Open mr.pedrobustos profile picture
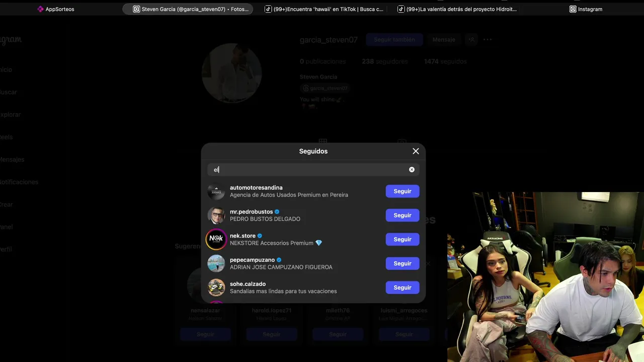 (x=216, y=215)
